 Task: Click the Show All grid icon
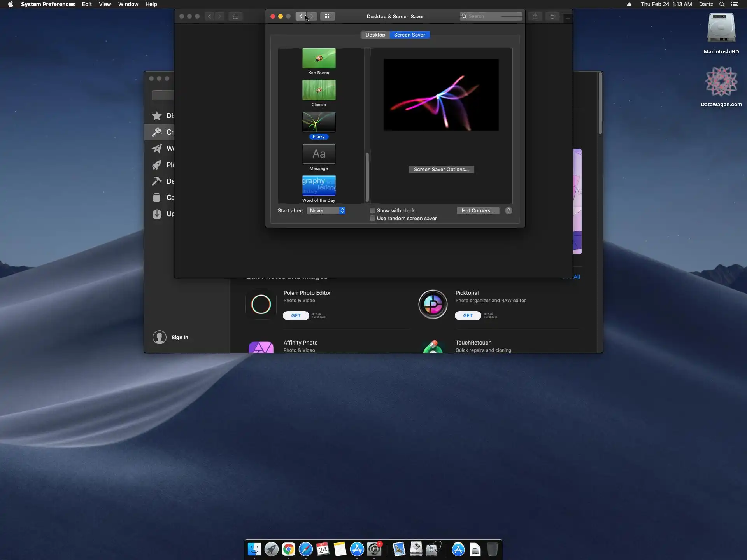(x=327, y=16)
